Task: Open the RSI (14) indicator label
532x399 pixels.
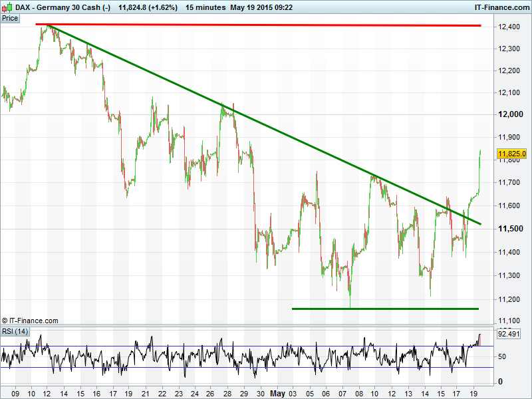Action: [15, 331]
